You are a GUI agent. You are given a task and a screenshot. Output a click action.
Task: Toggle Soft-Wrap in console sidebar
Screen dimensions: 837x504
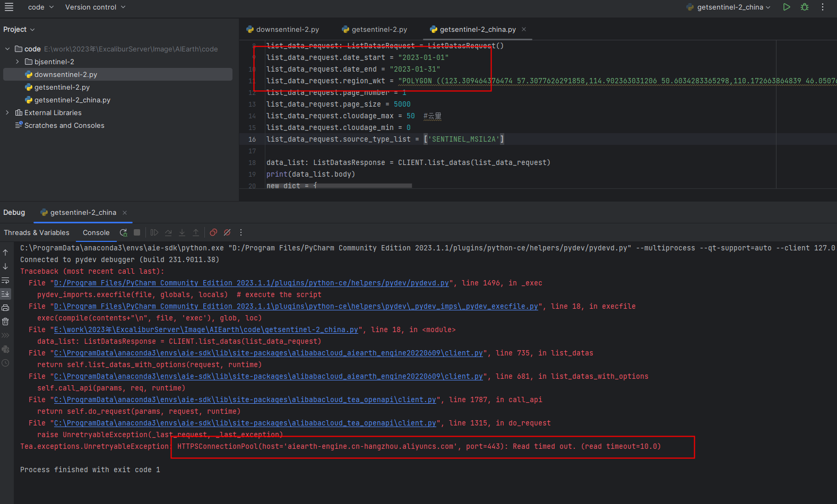pos(5,280)
